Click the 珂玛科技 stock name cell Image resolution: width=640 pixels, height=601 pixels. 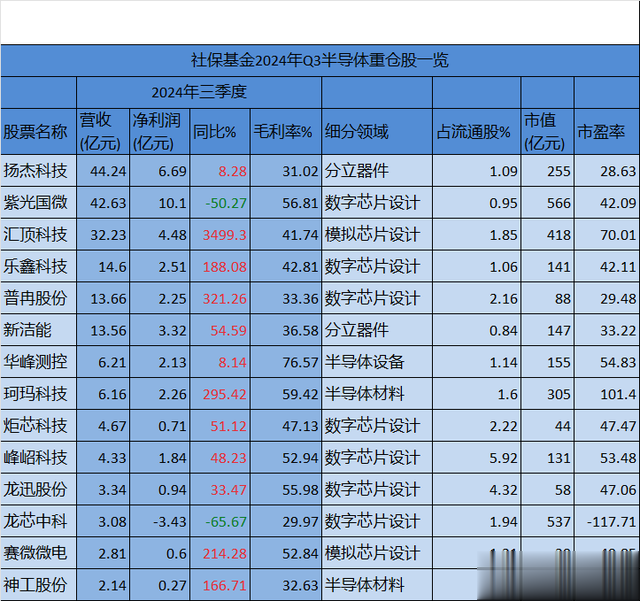pyautogui.click(x=36, y=394)
